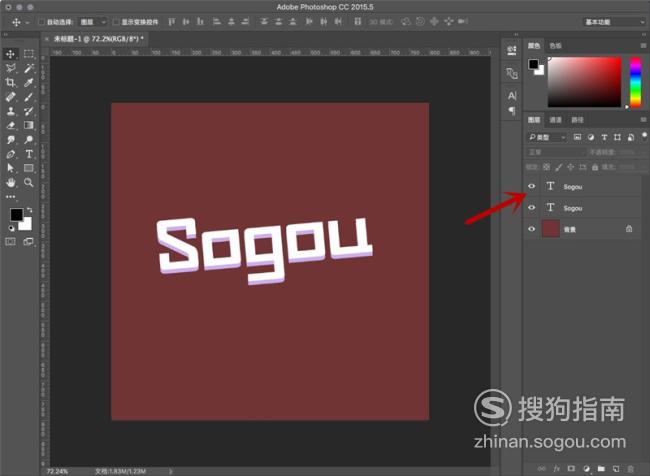Swap foreground and background colors
Image resolution: width=650 pixels, height=476 pixels.
[x=29, y=210]
